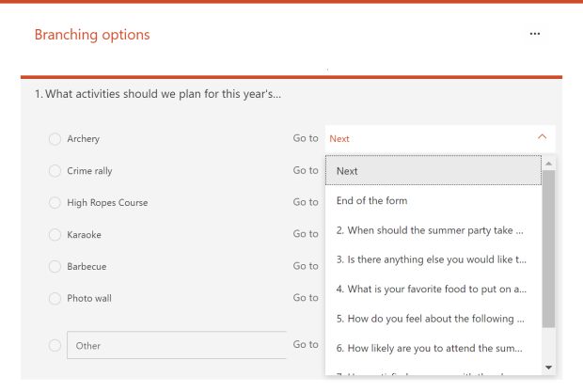
Task: Select the Other option radio button
Action: click(55, 346)
